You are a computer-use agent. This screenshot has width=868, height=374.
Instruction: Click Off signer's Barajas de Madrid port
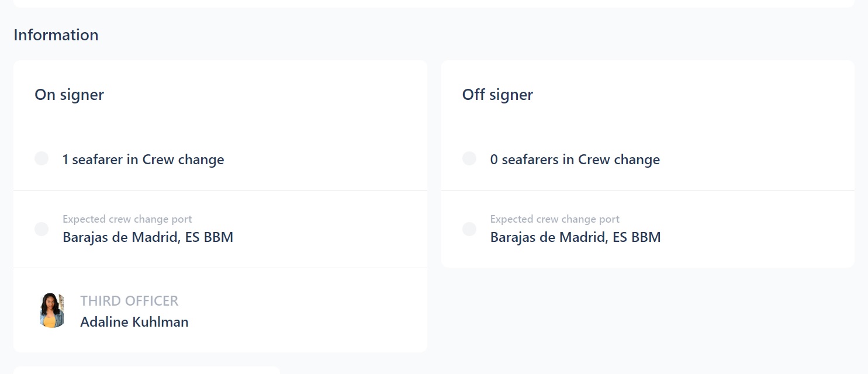click(575, 237)
